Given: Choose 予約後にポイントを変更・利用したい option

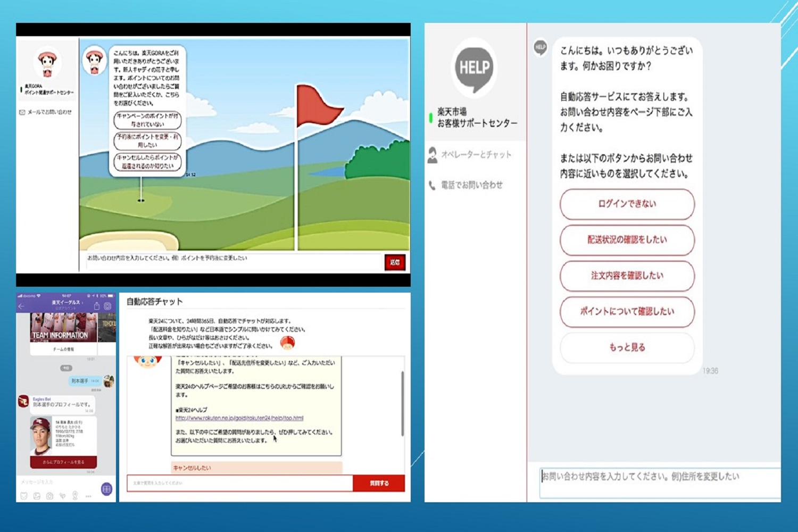Looking at the screenshot, I should click(147, 141).
